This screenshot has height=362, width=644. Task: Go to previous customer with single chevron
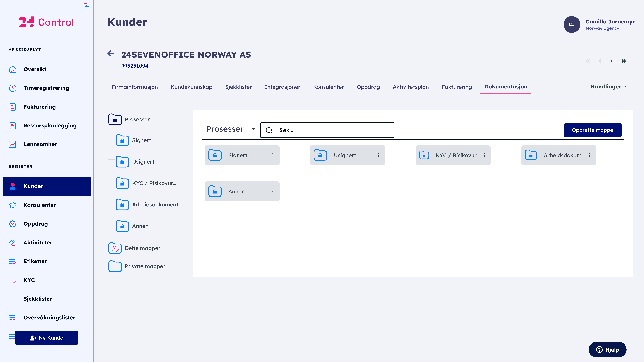coord(600,61)
